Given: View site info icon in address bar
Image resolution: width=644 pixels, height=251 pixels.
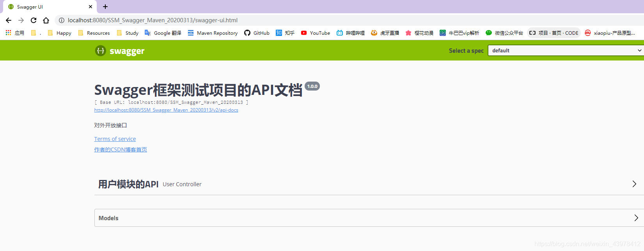Looking at the screenshot, I should point(62,20).
